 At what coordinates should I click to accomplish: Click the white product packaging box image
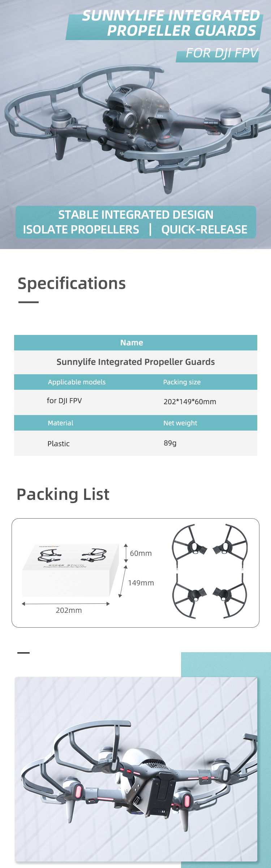[70, 570]
